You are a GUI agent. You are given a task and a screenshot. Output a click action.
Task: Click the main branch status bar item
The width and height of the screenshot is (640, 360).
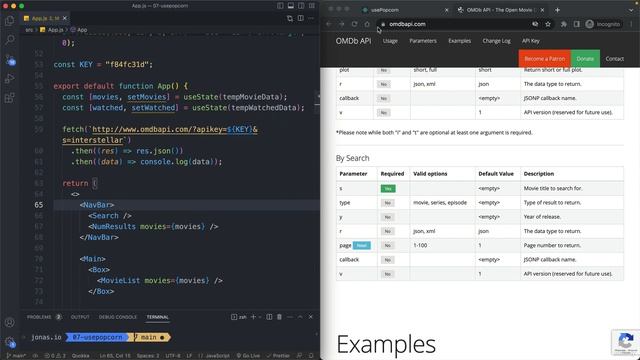16,356
